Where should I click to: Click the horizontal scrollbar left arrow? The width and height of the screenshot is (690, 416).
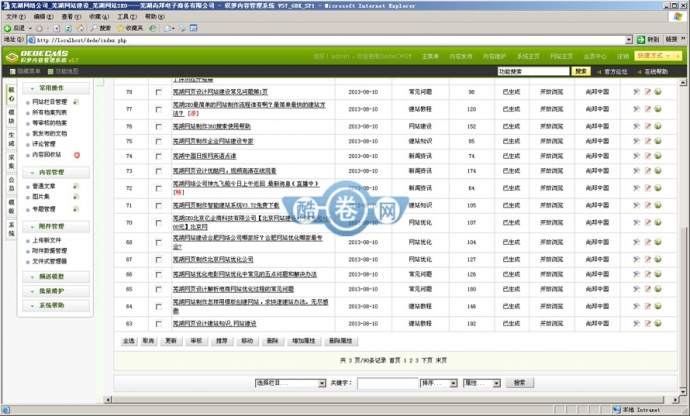point(108,400)
